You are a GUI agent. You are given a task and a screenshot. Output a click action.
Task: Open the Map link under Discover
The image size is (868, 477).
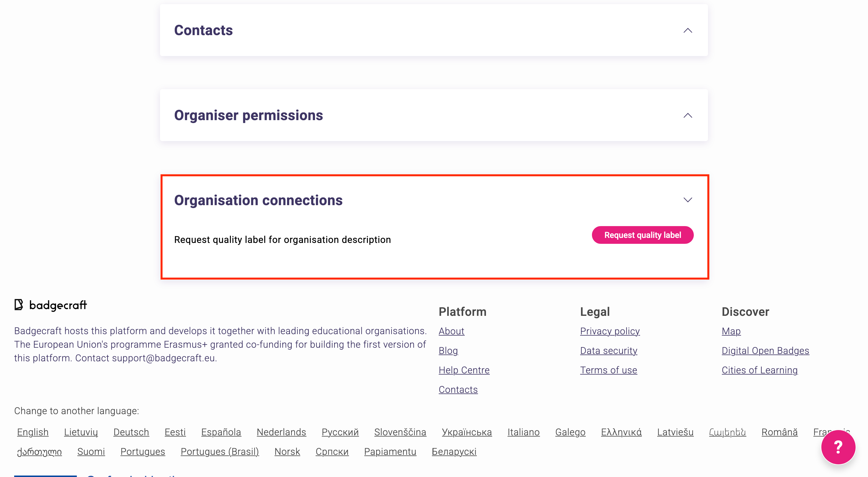pos(731,331)
